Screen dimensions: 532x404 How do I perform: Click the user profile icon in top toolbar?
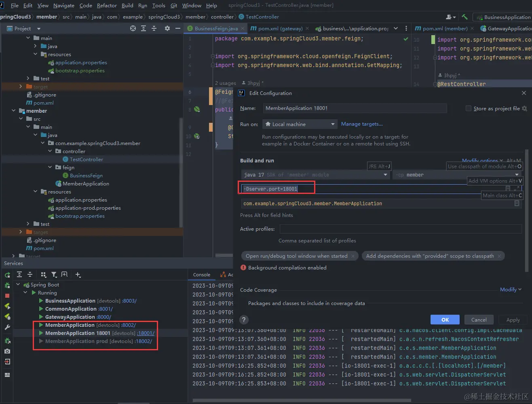(x=450, y=17)
